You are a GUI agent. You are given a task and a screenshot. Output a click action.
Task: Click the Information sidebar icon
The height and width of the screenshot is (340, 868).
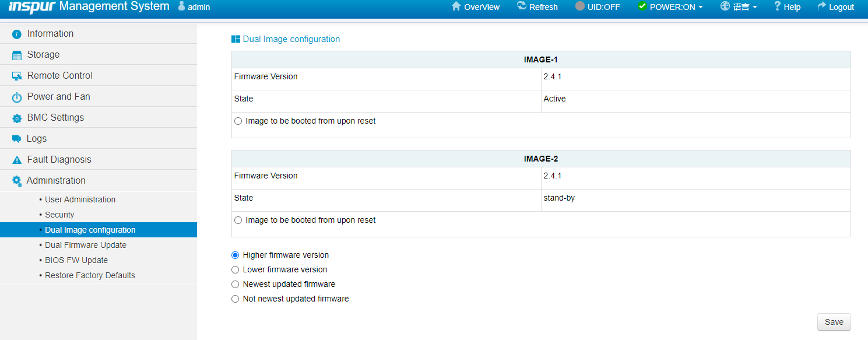[17, 34]
